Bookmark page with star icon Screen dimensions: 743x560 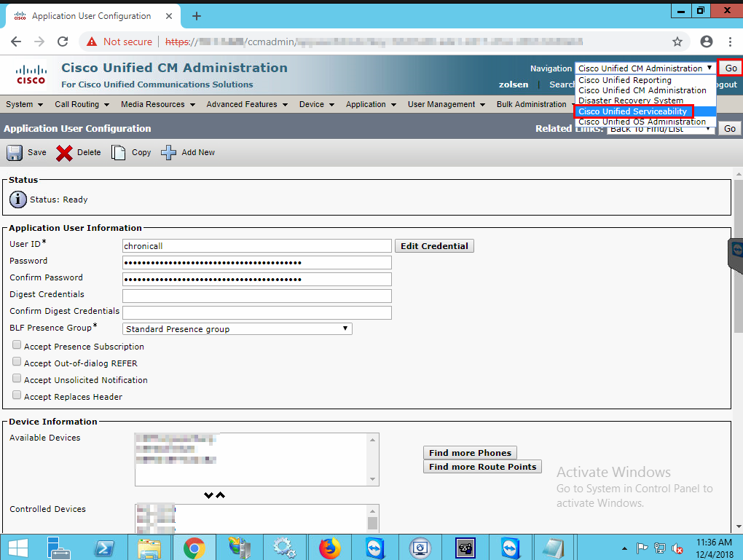[677, 42]
